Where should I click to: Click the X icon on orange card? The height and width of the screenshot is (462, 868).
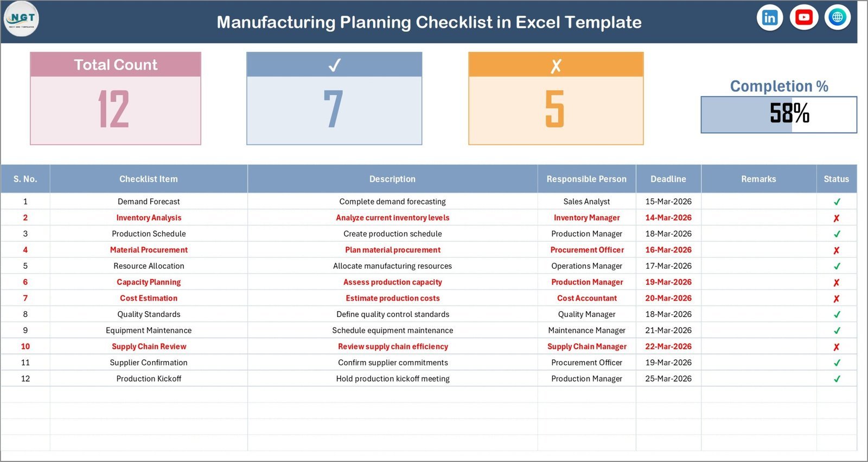[x=556, y=66]
